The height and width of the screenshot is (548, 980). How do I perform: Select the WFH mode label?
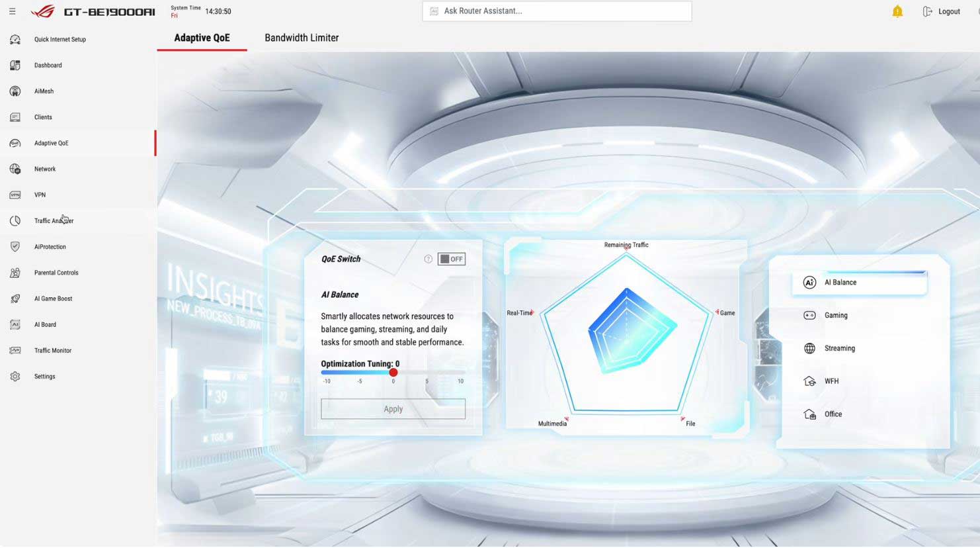(831, 381)
